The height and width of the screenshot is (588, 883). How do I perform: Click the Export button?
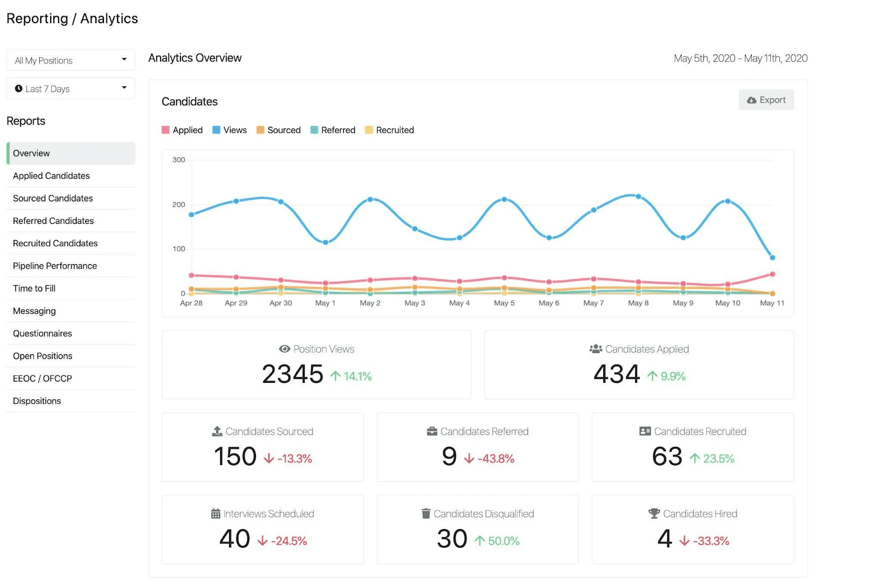click(x=766, y=100)
